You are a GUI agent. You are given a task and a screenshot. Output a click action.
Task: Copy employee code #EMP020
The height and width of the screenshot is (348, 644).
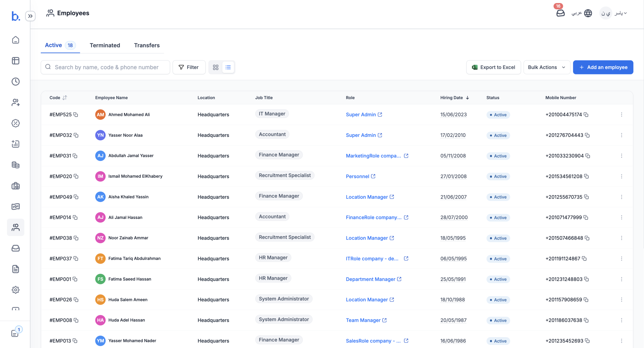click(76, 176)
